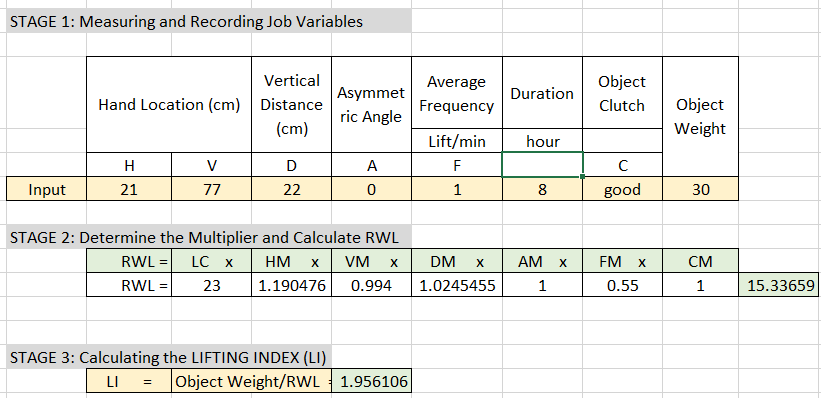Click input value 0 for asymmetric angle
This screenshot has width=821, height=398.
(371, 189)
